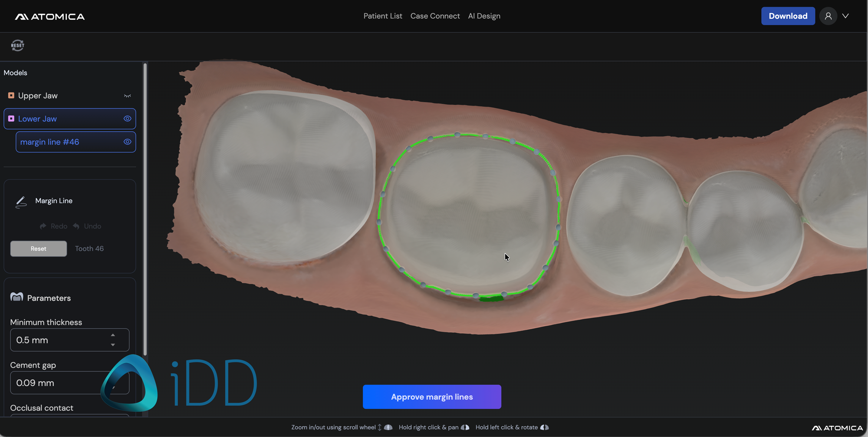Open the Patient List tab
Image resolution: width=868 pixels, height=437 pixels.
tap(383, 16)
